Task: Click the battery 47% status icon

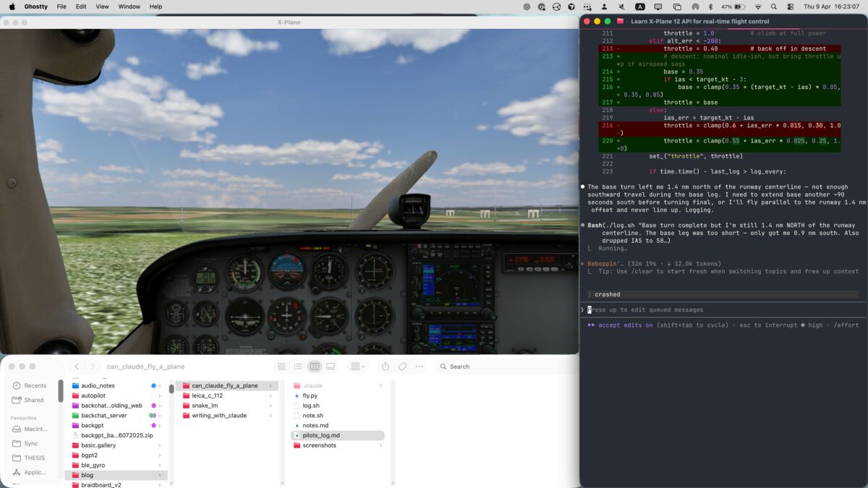Action: pos(732,7)
